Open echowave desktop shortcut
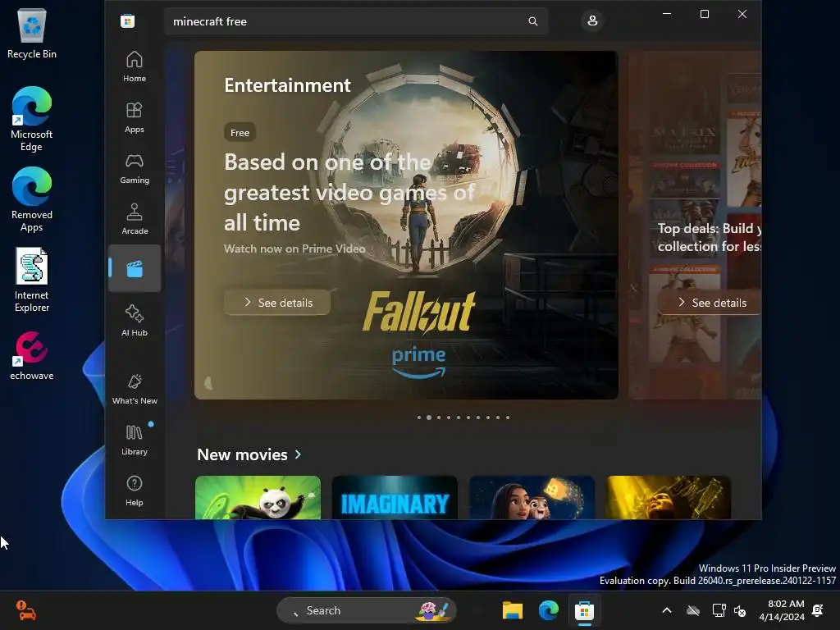 [x=32, y=356]
